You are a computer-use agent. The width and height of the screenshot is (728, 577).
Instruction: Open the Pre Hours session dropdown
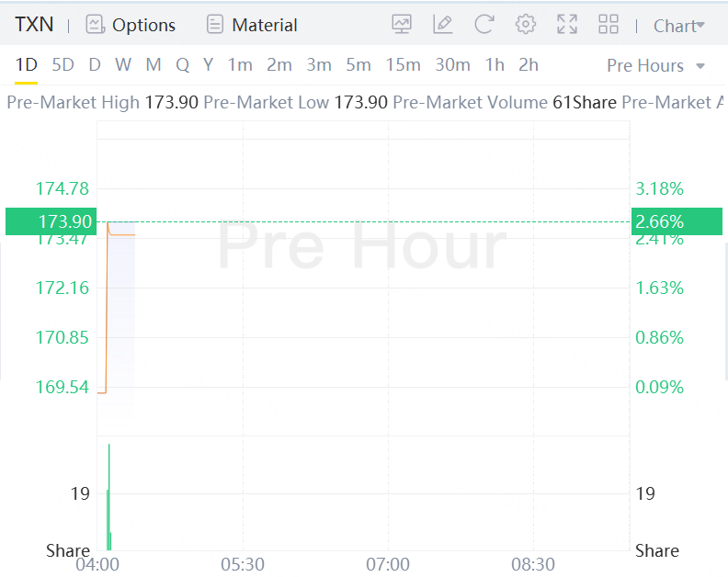[656, 65]
